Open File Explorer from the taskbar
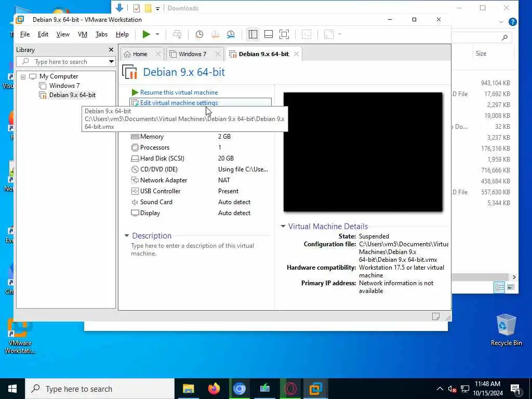532x399 pixels. [x=188, y=389]
